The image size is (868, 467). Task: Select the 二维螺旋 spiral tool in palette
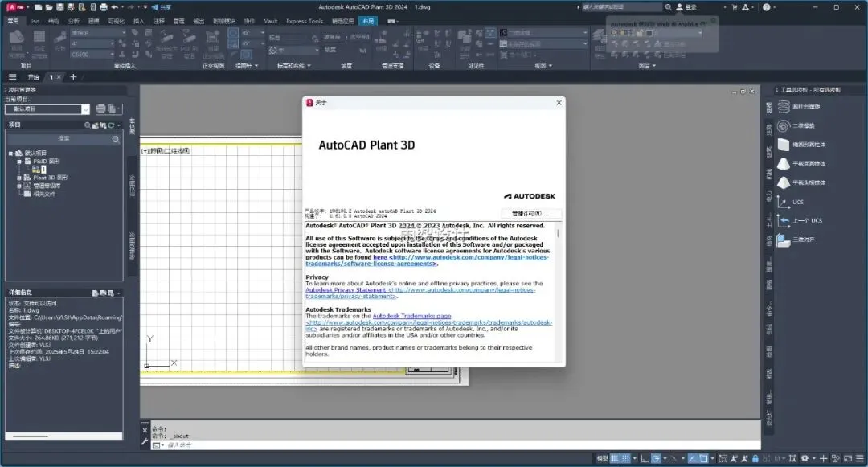(x=796, y=125)
